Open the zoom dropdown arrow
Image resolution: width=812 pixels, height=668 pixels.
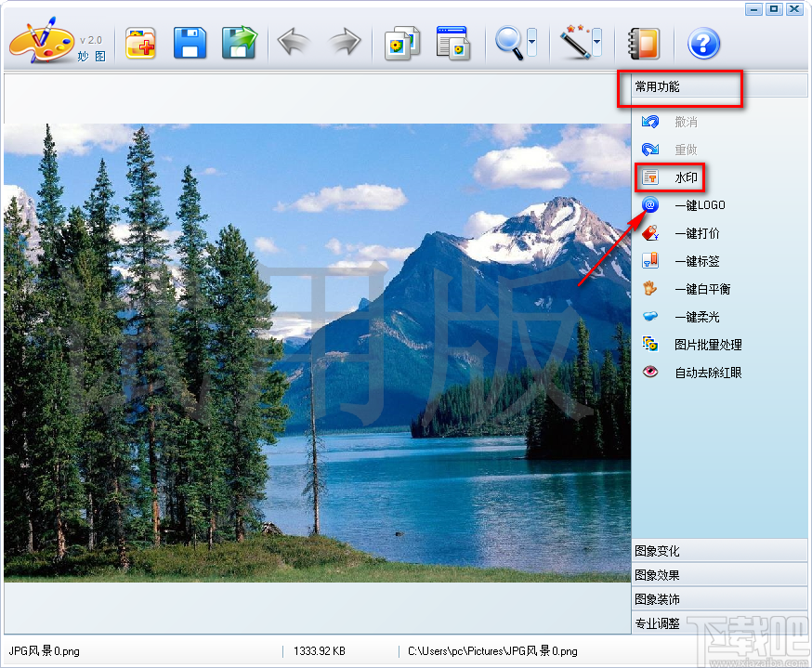tap(531, 43)
